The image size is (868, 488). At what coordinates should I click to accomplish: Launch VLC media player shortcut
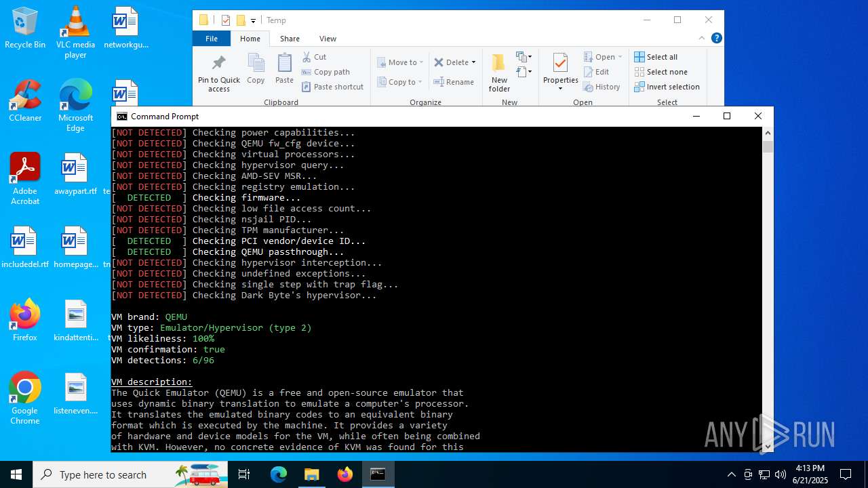[x=75, y=33]
